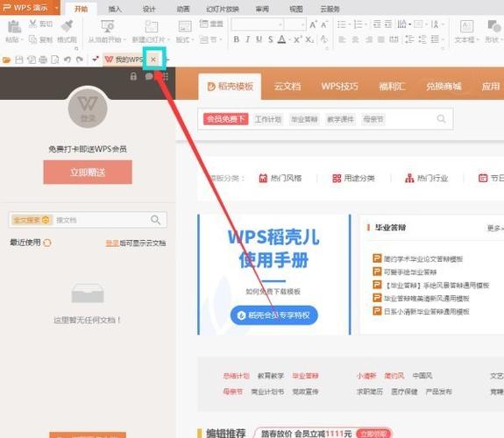The image size is (504, 438).
Task: Click the print icon in quick access
Action: pyautogui.click(x=43, y=60)
